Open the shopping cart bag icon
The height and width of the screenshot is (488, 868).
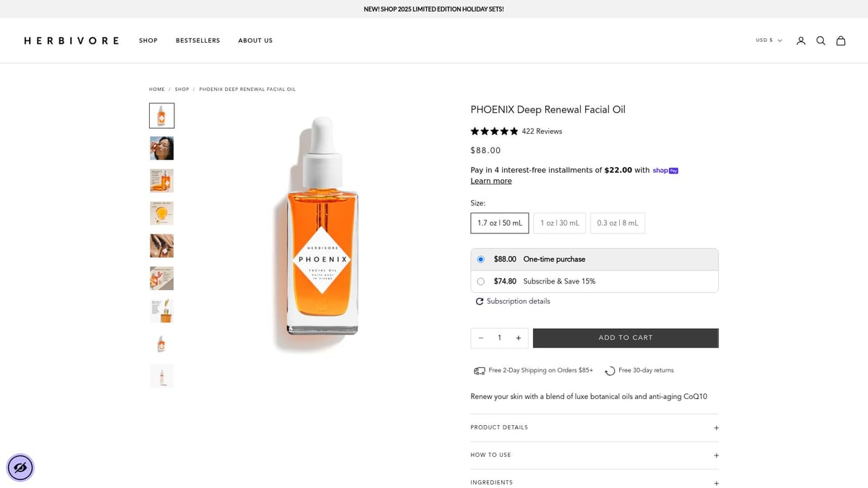point(841,40)
